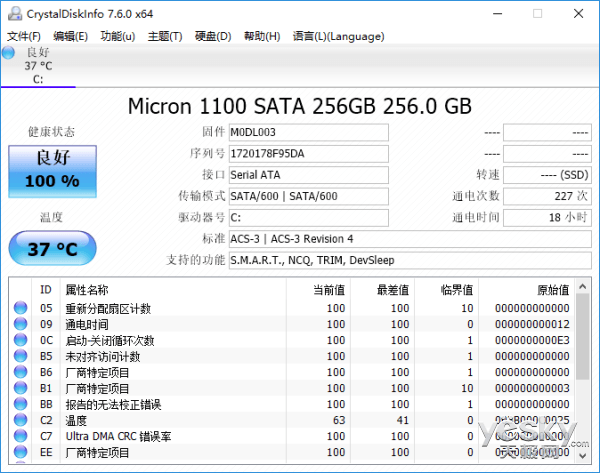600x473 pixels.
Task: Click the status orb for attribute C7
Action: tap(20, 436)
